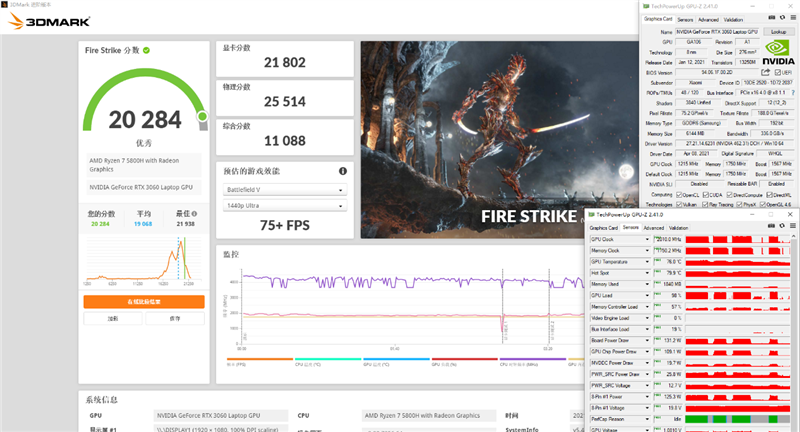
Task: Toggle CUDA checkbox in Computing row
Action: 706,195
